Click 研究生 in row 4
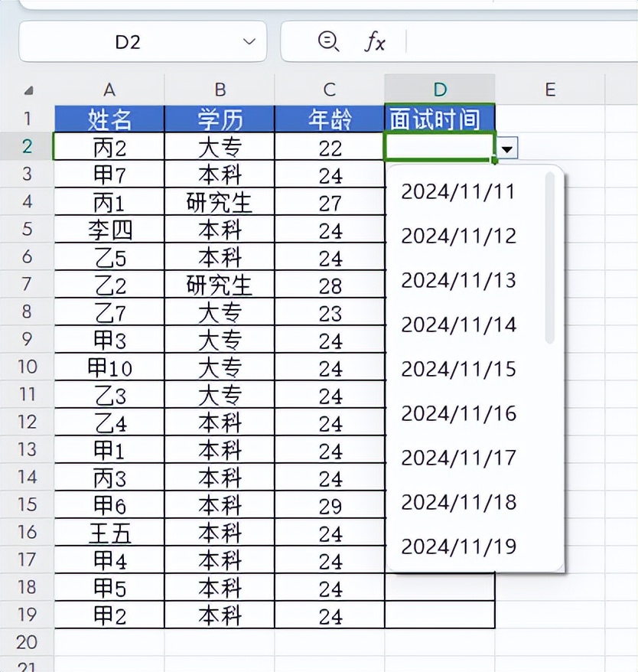Image resolution: width=638 pixels, height=672 pixels. pyautogui.click(x=220, y=201)
